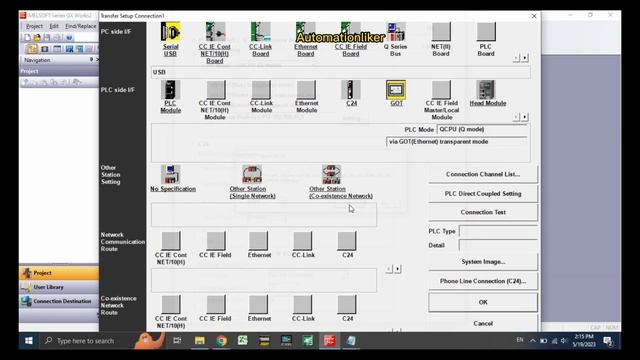The image size is (640, 360).
Task: Select the Serial USB PC side interface icon
Action: [171, 32]
